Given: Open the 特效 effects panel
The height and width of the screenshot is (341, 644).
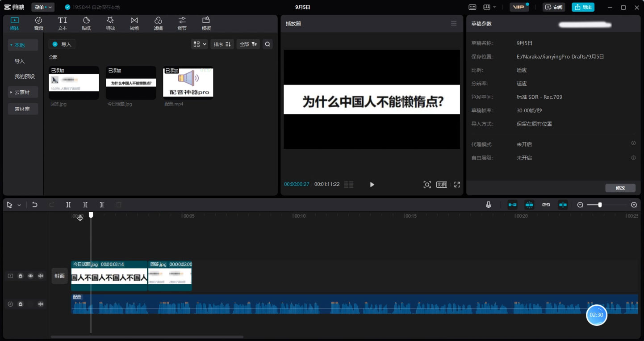Looking at the screenshot, I should [x=110, y=23].
